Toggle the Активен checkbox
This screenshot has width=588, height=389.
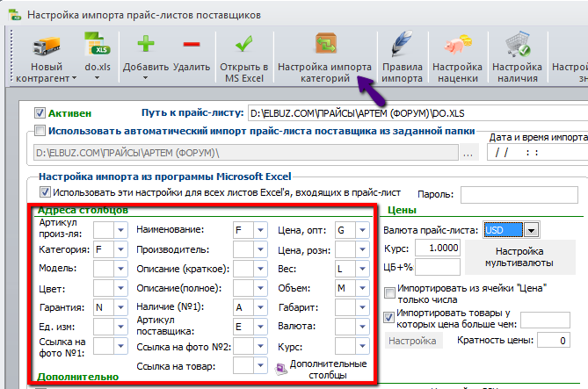[x=40, y=112]
